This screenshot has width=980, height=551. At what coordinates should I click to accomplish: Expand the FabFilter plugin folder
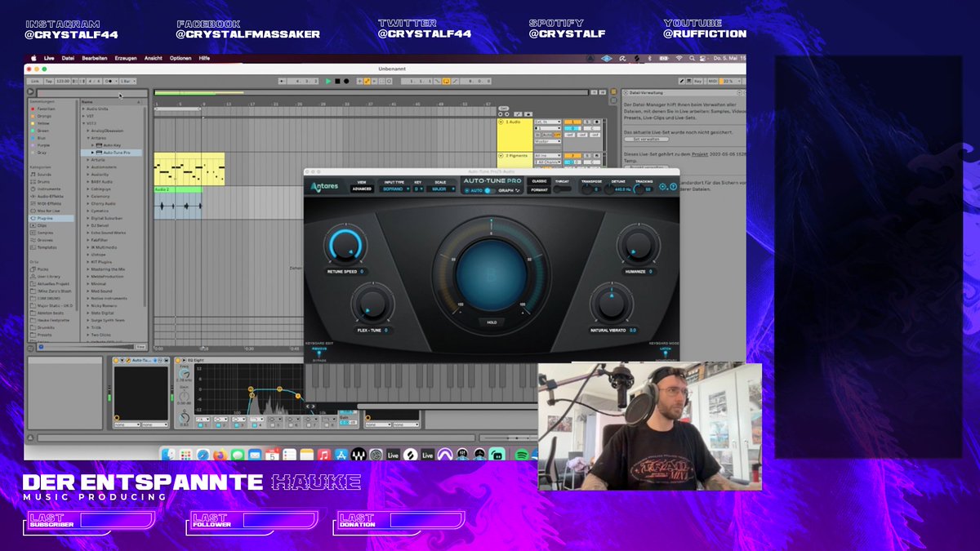(x=89, y=240)
